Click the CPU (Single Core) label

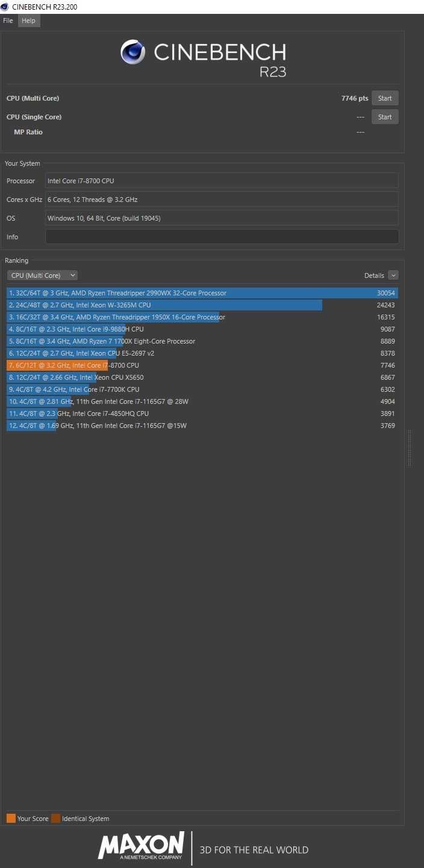tap(34, 117)
